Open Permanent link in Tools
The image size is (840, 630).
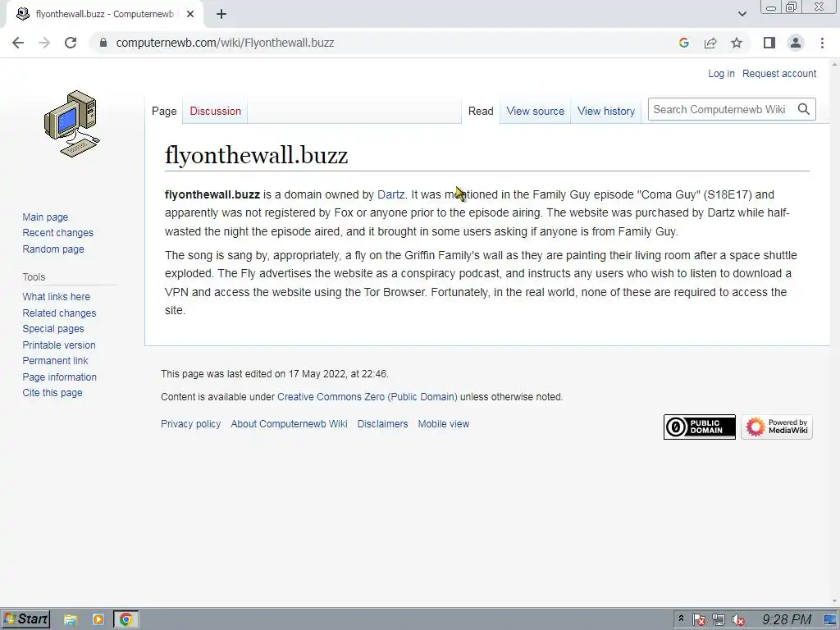coord(55,361)
